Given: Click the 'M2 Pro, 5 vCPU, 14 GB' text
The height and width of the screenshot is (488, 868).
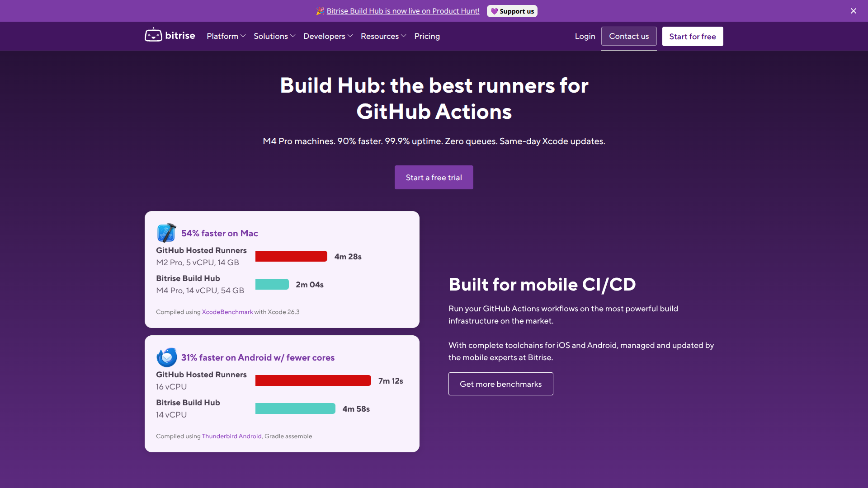Looking at the screenshot, I should (198, 263).
